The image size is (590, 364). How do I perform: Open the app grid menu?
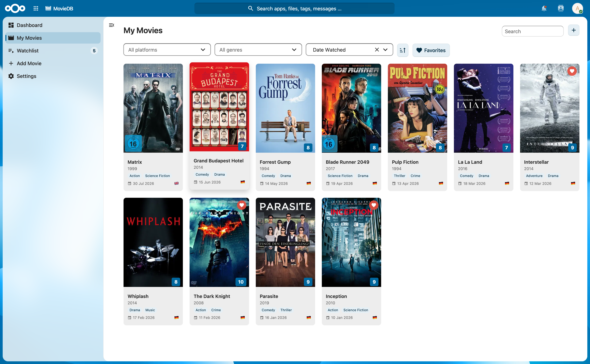click(36, 8)
